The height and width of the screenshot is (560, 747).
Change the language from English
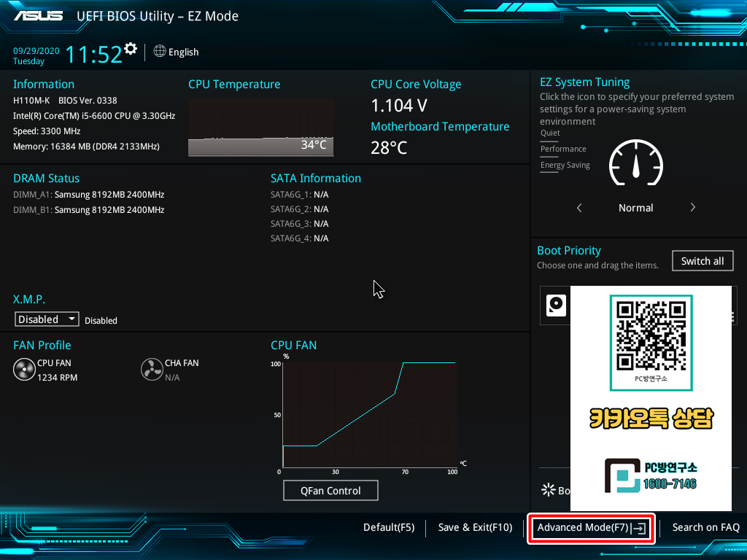coord(183,52)
